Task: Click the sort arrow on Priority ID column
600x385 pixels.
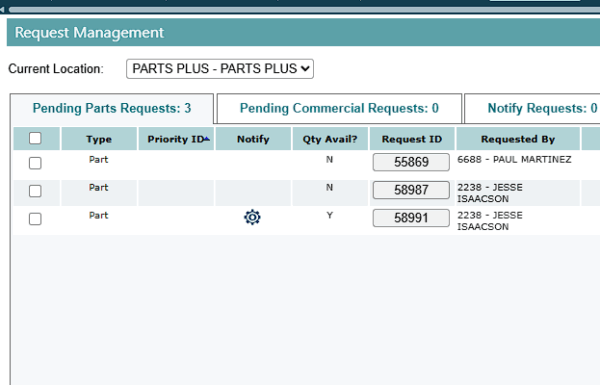Action: (207, 139)
